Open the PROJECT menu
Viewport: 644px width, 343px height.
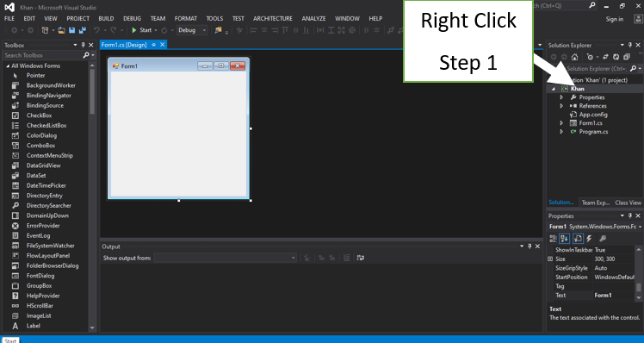pyautogui.click(x=78, y=18)
